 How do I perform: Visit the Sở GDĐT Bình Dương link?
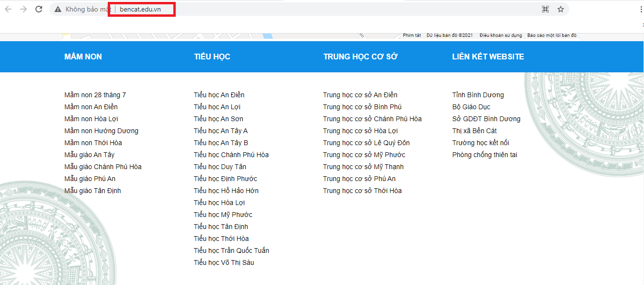(x=486, y=119)
